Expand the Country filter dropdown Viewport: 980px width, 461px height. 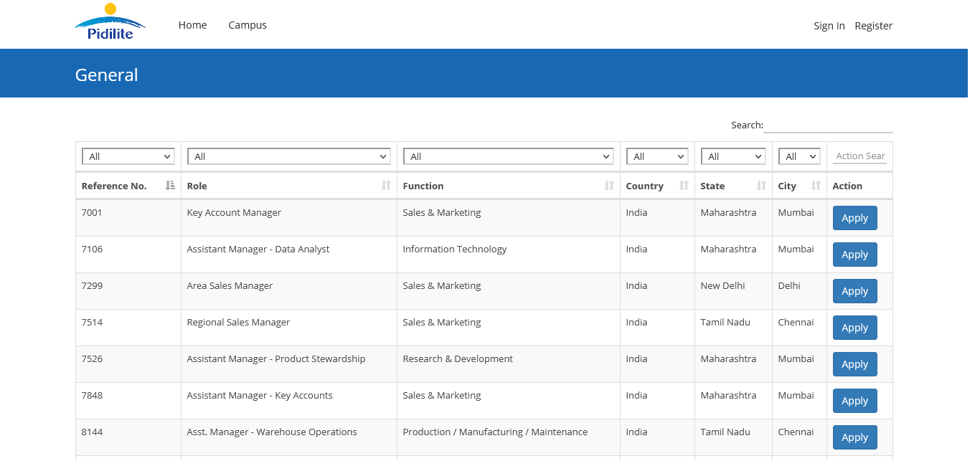tap(657, 156)
